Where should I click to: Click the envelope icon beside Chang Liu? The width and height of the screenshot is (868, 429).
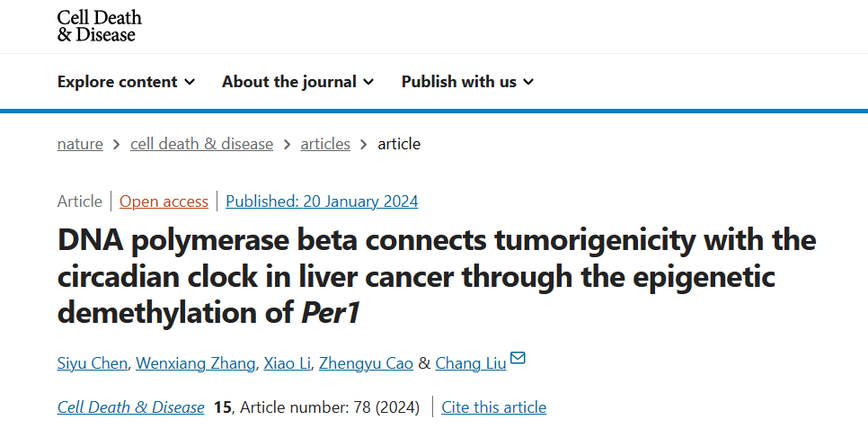click(x=518, y=361)
